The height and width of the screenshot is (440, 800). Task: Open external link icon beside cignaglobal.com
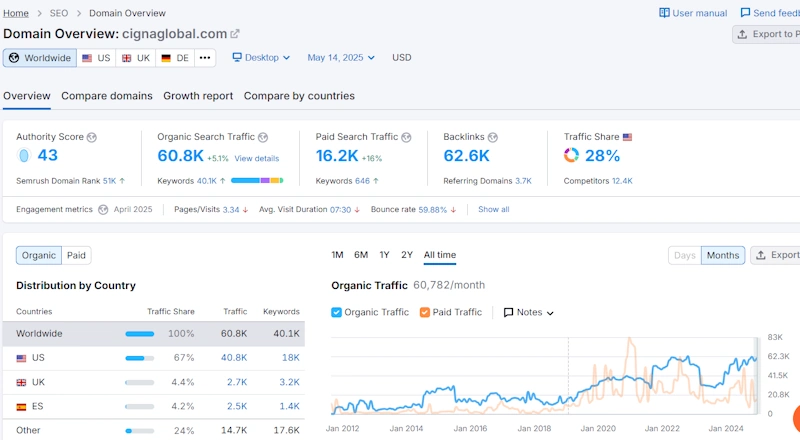(235, 34)
